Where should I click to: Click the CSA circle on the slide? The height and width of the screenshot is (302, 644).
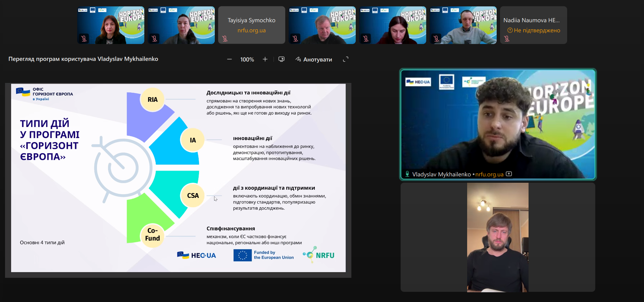[x=193, y=196]
